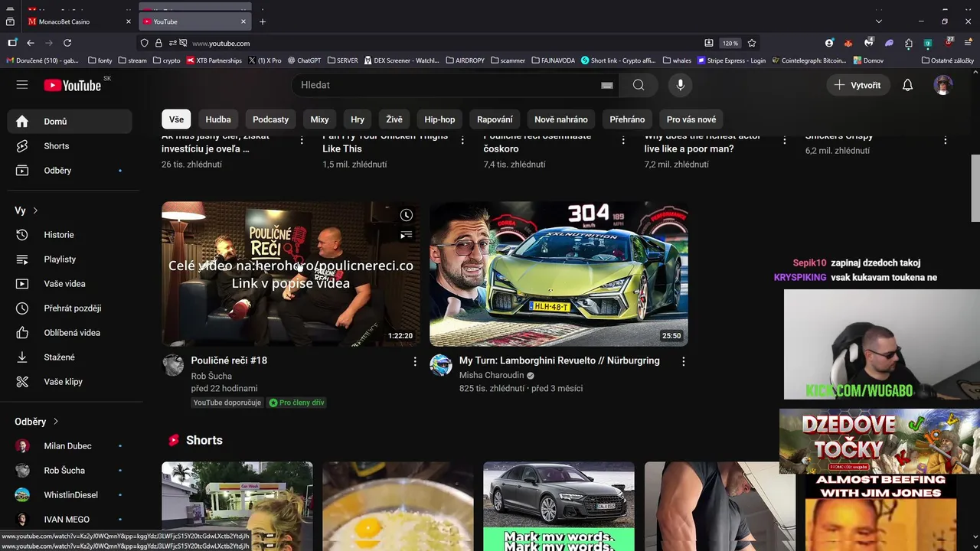Viewport: 980px width, 551px height.
Task: Go to Domů in the sidebar
Action: pos(70,122)
